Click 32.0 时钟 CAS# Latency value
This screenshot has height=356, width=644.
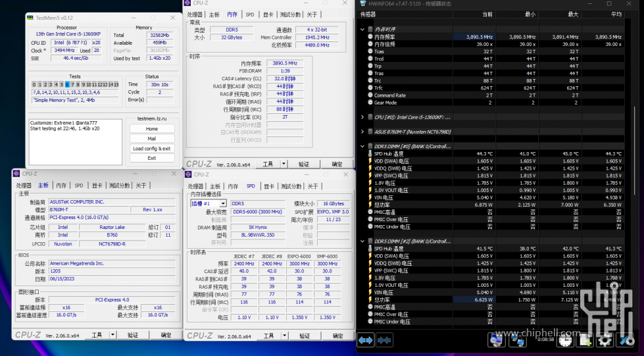coord(285,78)
